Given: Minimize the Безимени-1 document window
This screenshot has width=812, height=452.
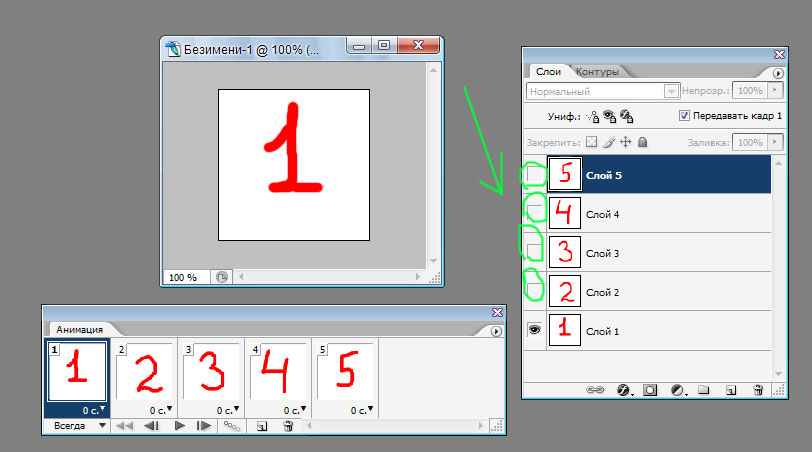Looking at the screenshot, I should (x=359, y=46).
